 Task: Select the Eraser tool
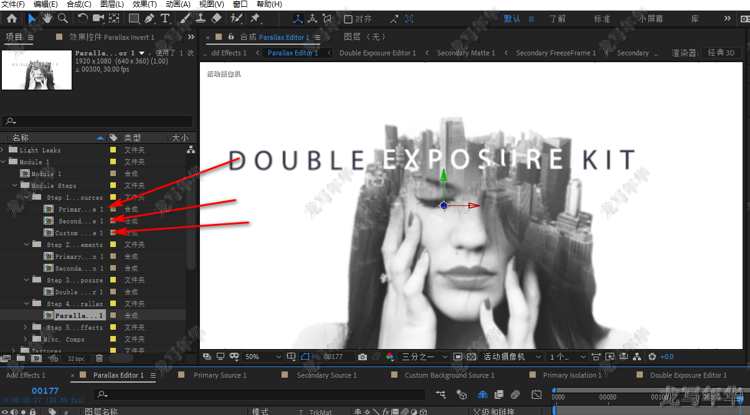click(x=217, y=19)
